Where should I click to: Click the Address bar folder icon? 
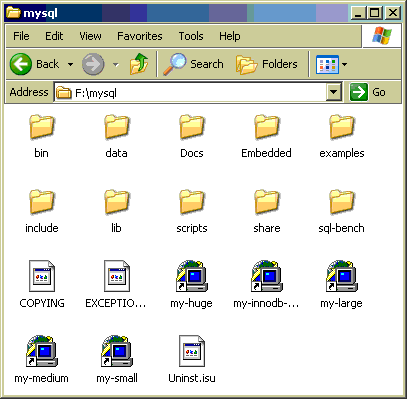(x=64, y=92)
